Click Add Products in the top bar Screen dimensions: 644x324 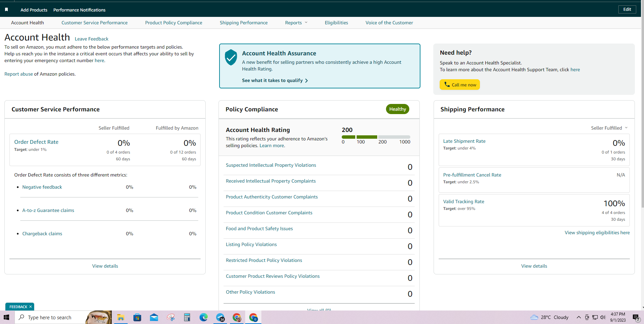[34, 10]
